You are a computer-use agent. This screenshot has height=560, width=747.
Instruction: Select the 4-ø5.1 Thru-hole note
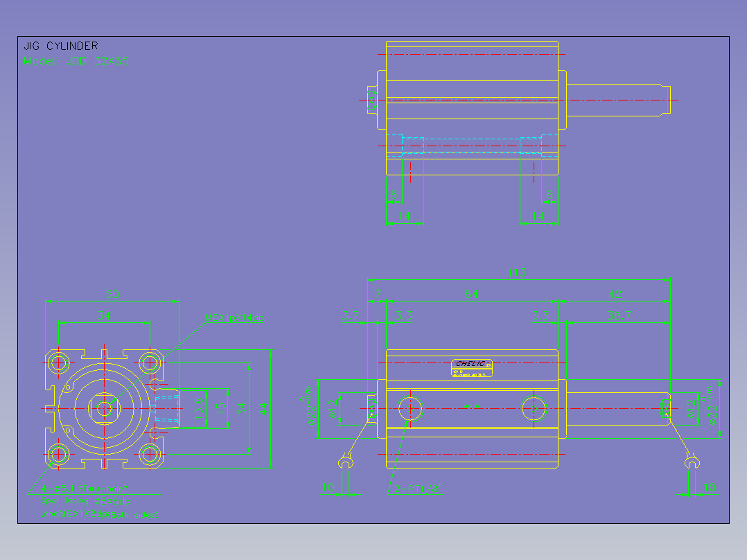click(84, 489)
